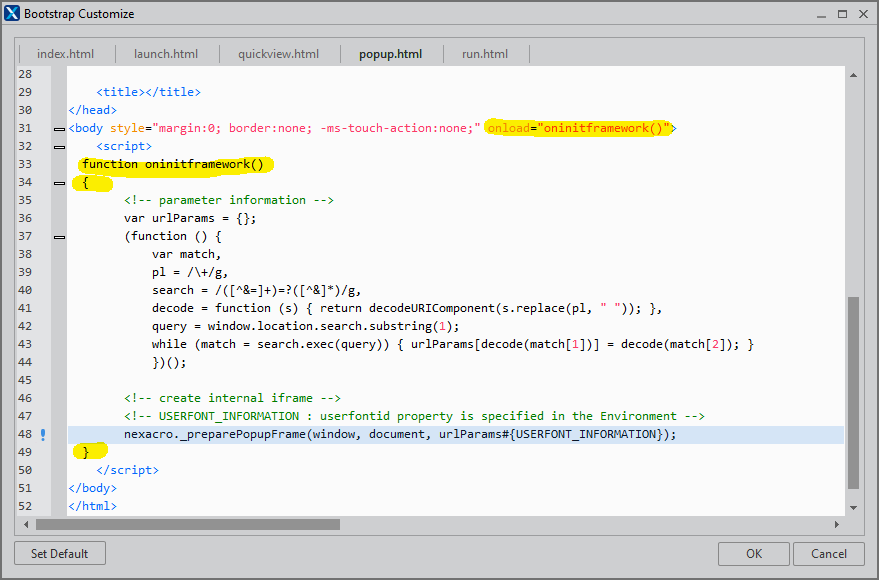Go to the run.html tab
Viewport: 879px width, 580px height.
click(484, 54)
